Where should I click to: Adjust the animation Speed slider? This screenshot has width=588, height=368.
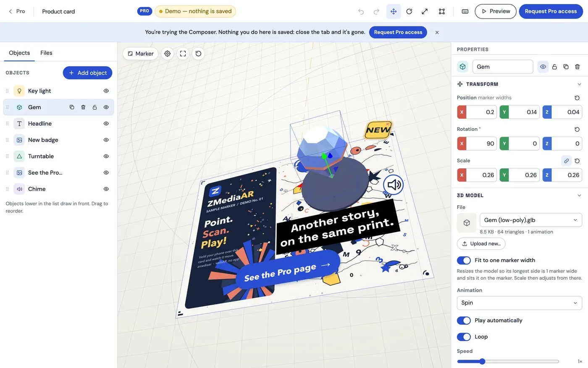(x=508, y=361)
